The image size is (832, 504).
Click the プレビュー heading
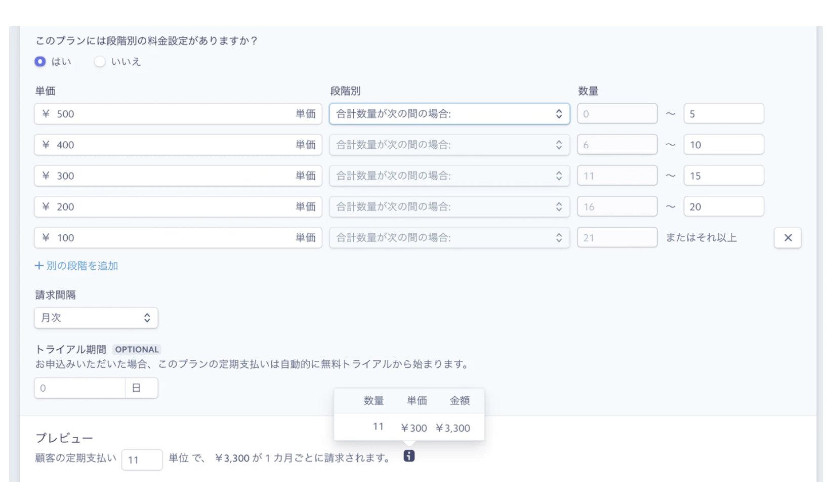pos(64,438)
